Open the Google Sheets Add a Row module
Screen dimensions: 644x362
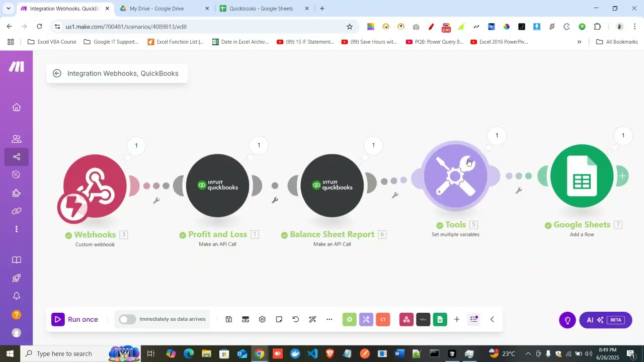coord(582,176)
